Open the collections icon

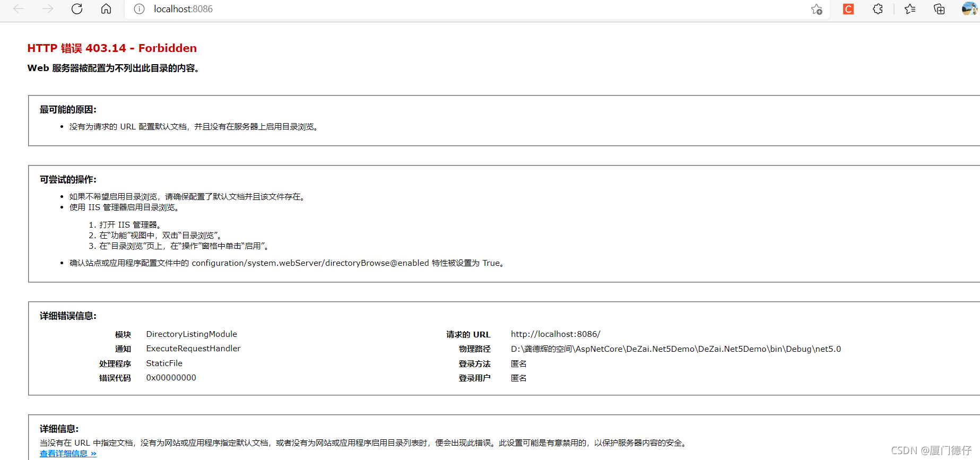coord(939,9)
